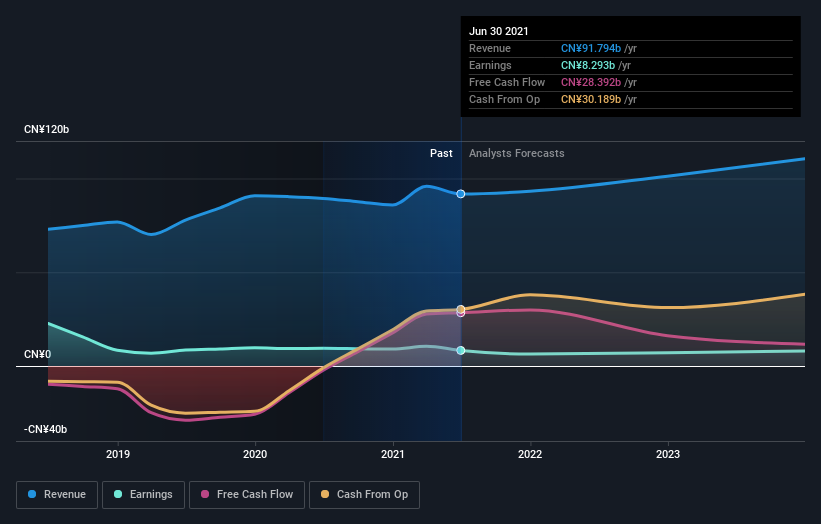This screenshot has height=524, width=821.
Task: Click the CN¥0 y-axis label
Action: click(38, 354)
